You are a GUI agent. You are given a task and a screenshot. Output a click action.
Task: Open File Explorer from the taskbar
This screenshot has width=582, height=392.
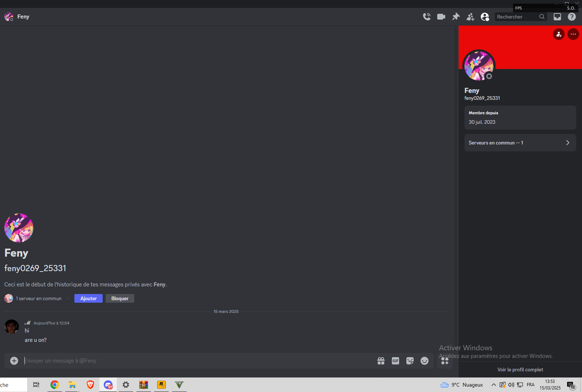tap(73, 385)
